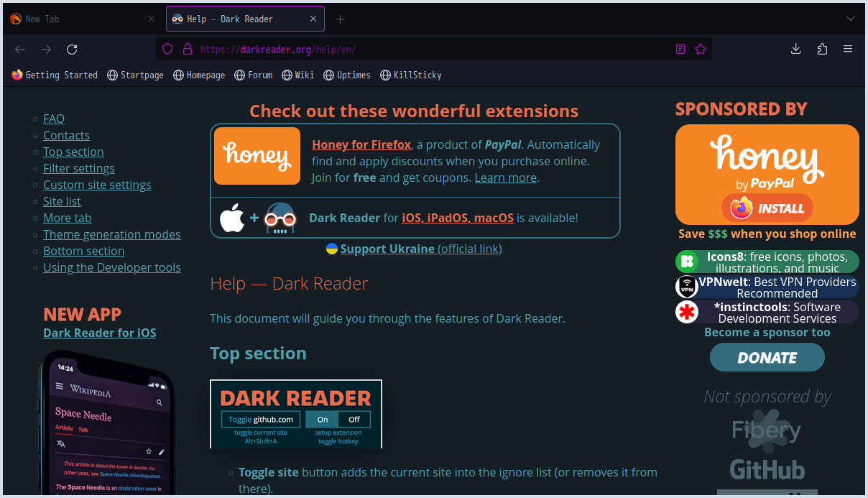Open Using the Developer tools link
Viewport: 868px width, 498px height.
tap(112, 267)
